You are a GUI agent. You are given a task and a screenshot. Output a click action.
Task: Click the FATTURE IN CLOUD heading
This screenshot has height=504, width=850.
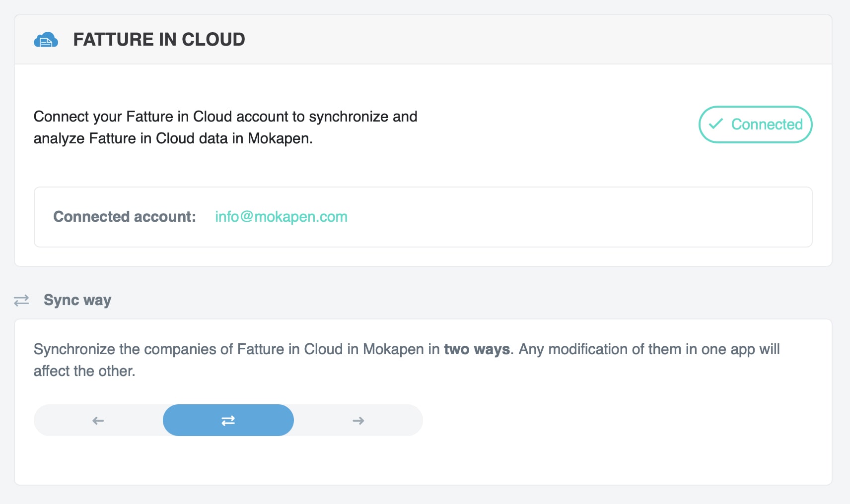click(x=159, y=40)
